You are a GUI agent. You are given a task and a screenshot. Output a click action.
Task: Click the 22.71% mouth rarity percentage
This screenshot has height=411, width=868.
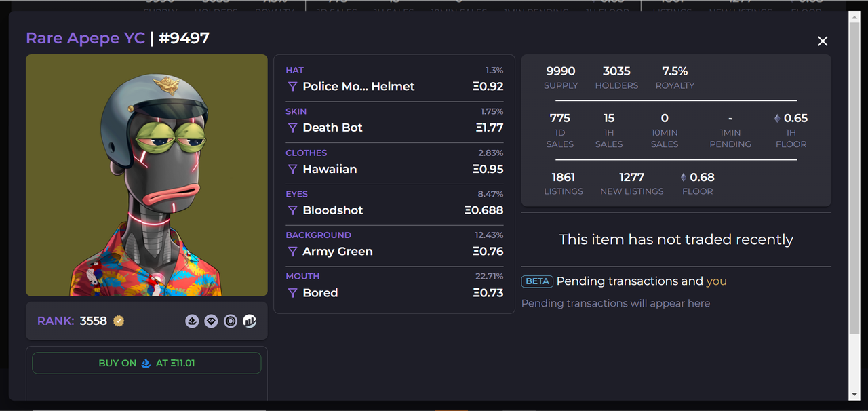490,276
